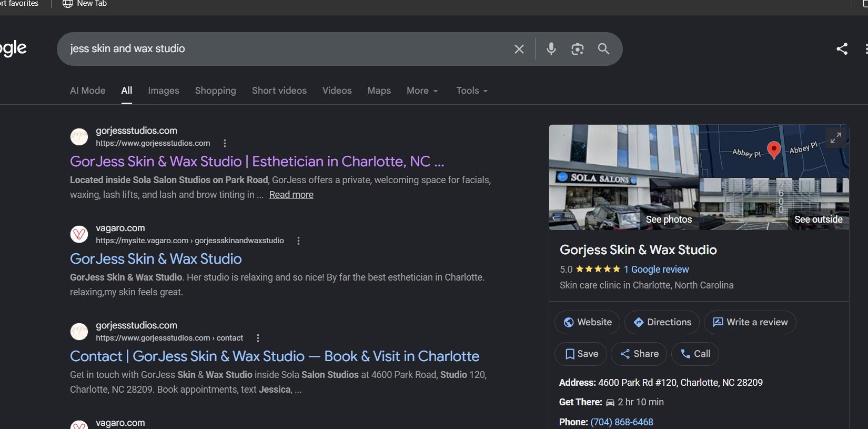Click the gorjessstudios.com › contact breadcrumb URL

(169, 338)
